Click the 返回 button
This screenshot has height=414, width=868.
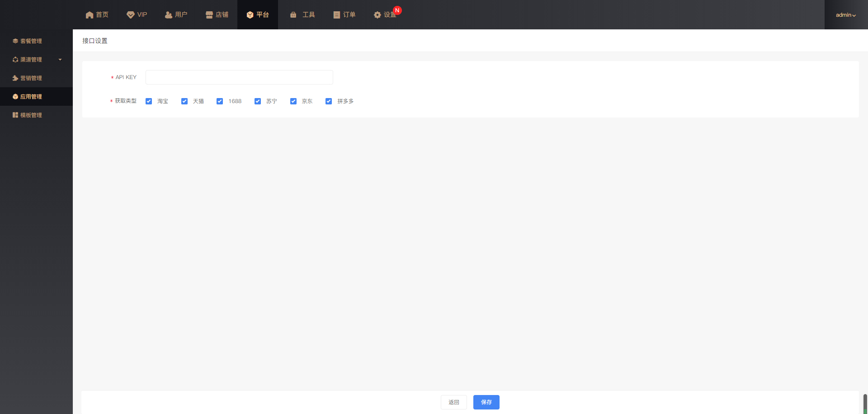click(453, 402)
